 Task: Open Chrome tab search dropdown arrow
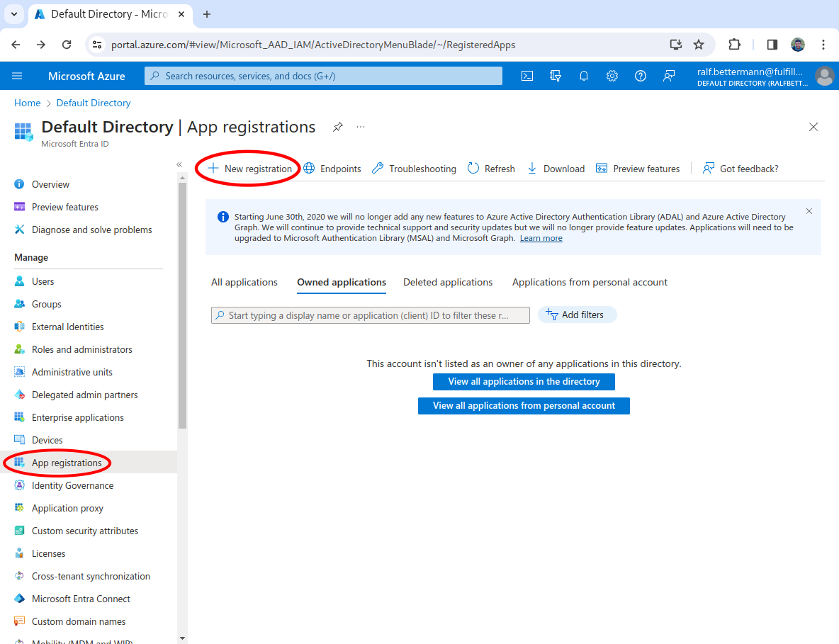(x=13, y=14)
